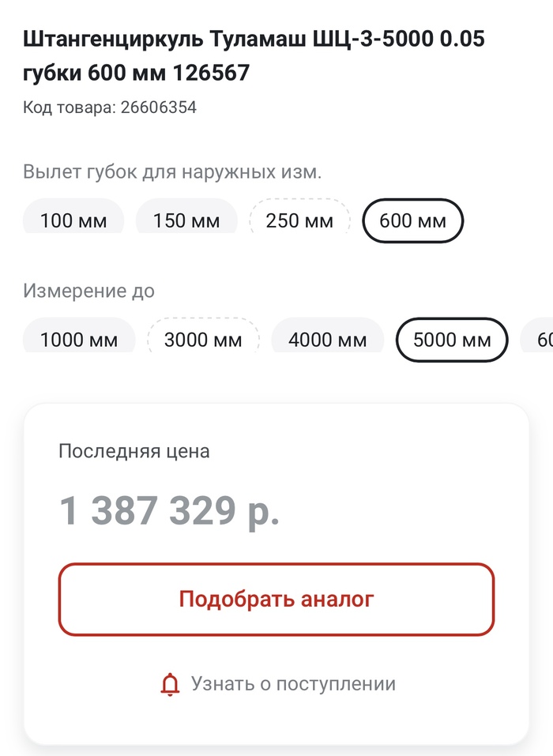Click the Последняя цена label
This screenshot has width=553, height=756.
pyautogui.click(x=134, y=451)
